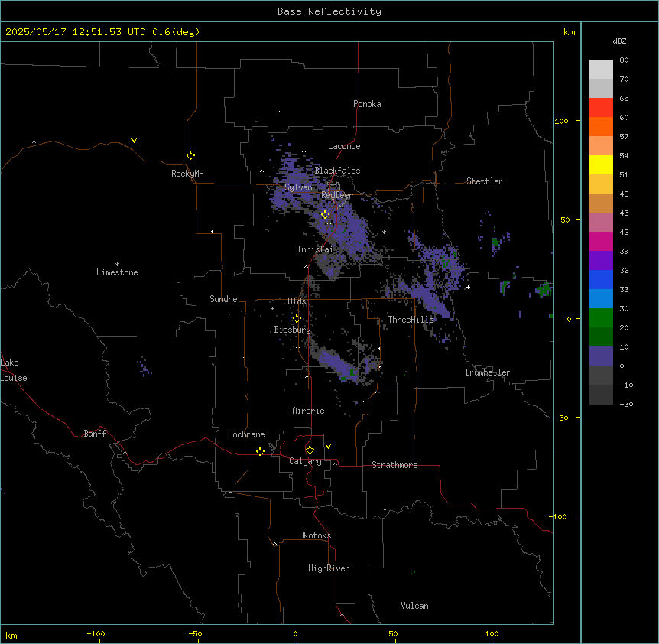Click the -100 label on the horizontal km axis

[x=96, y=633]
